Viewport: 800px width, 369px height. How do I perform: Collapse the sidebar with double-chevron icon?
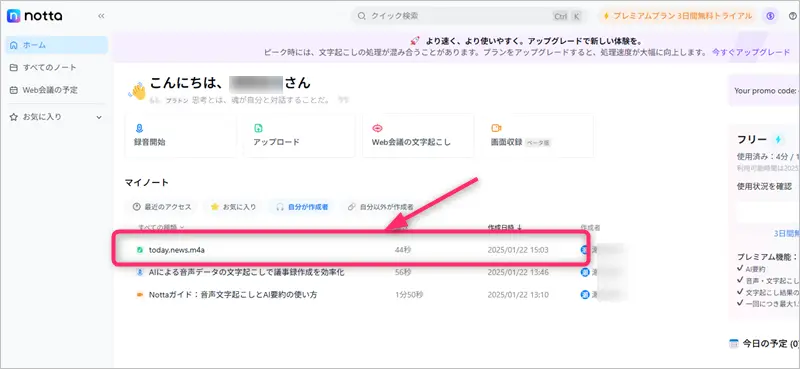click(x=101, y=16)
